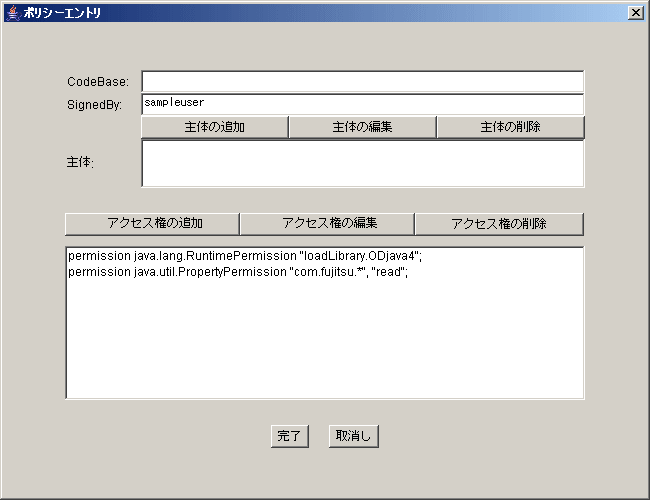The height and width of the screenshot is (500, 650).
Task: Cancel with the 取消し button
Action: click(354, 436)
